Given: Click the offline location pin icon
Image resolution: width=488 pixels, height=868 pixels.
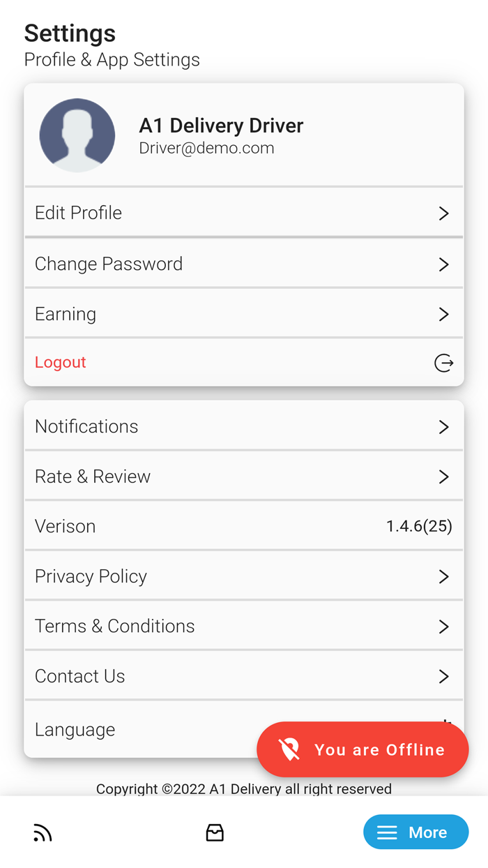Looking at the screenshot, I should point(289,749).
